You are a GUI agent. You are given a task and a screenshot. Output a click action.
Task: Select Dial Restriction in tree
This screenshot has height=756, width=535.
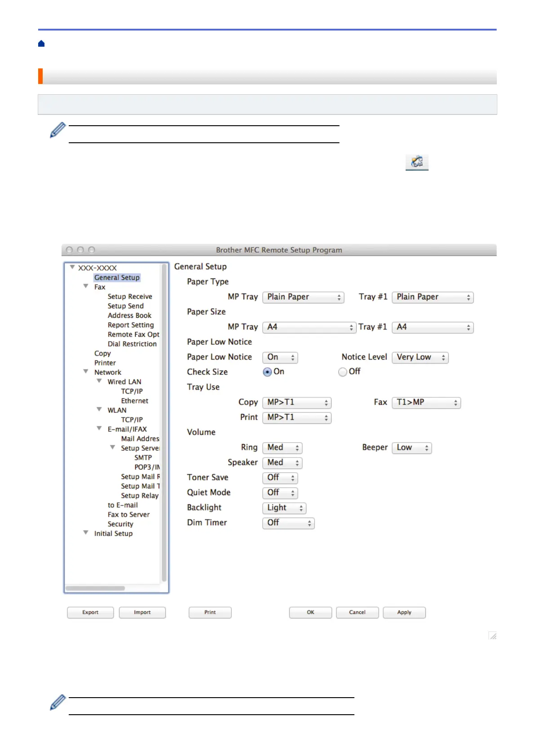132,344
